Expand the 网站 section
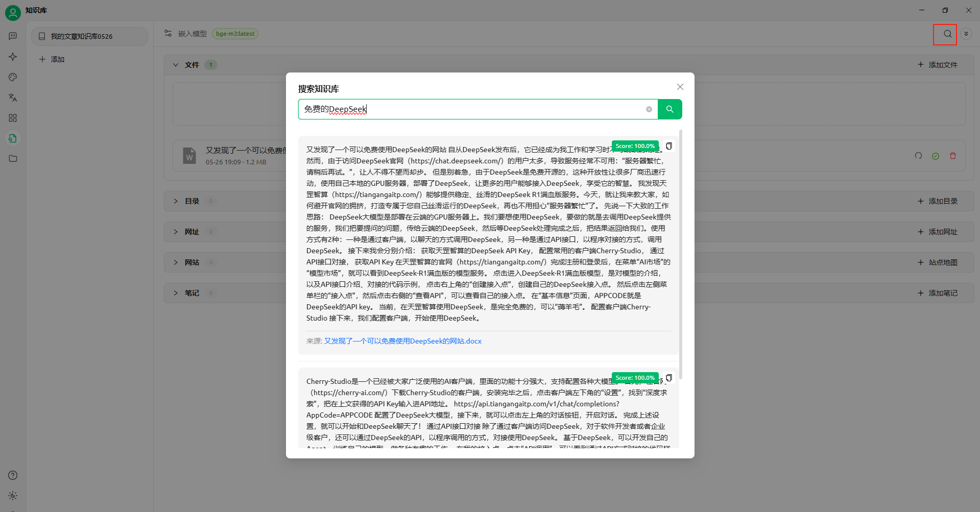This screenshot has width=980, height=512. [x=176, y=262]
